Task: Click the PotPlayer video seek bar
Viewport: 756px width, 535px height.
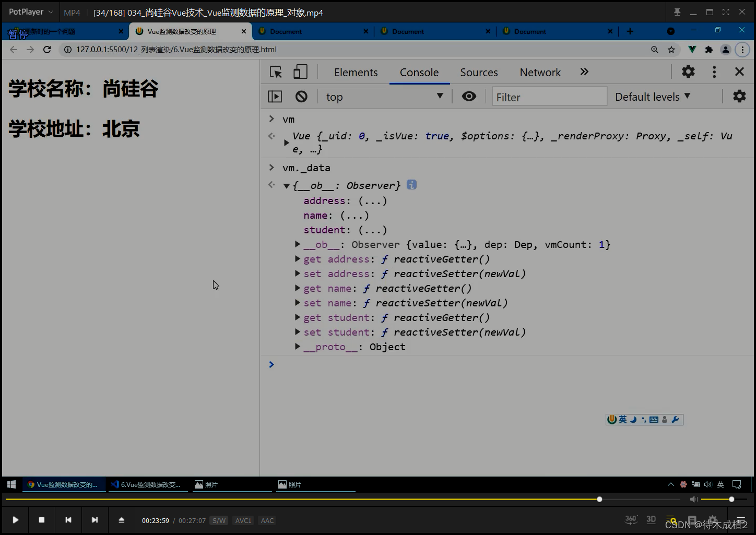Action: pos(342,500)
